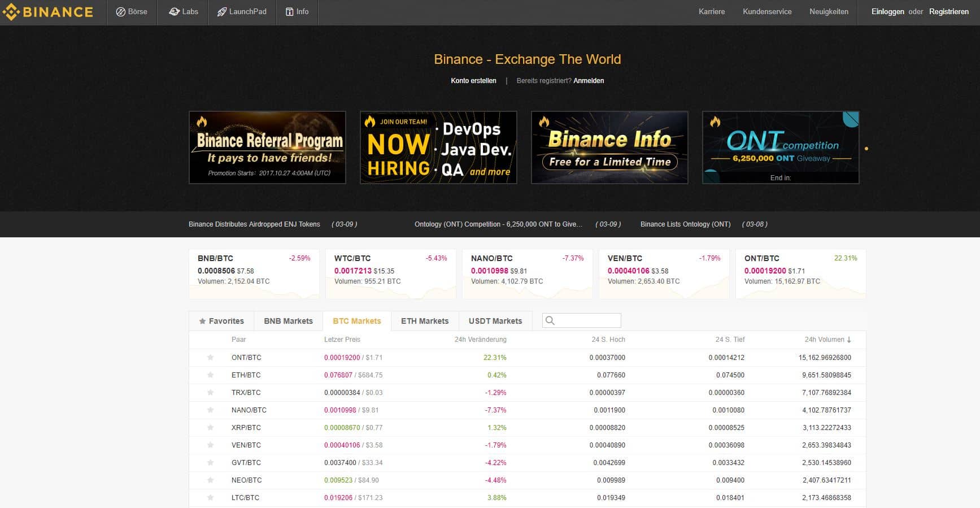
Task: Switch to ETH Markets tab
Action: [425, 321]
